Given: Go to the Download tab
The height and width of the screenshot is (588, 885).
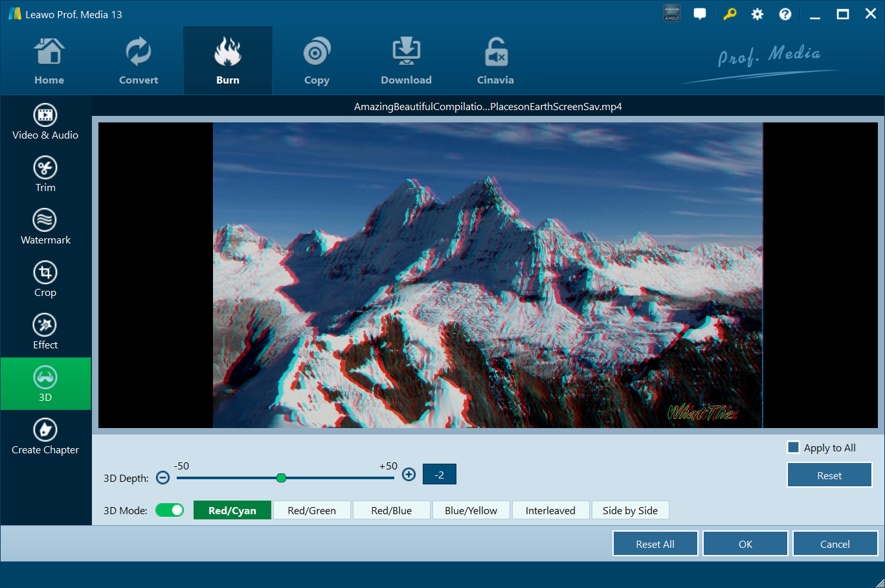Looking at the screenshot, I should [x=406, y=62].
